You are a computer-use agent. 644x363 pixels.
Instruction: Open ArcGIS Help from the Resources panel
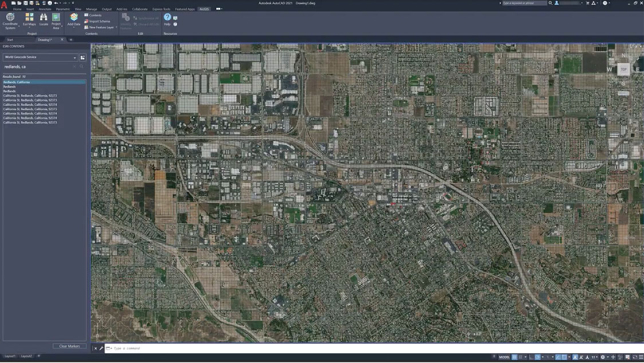click(167, 19)
